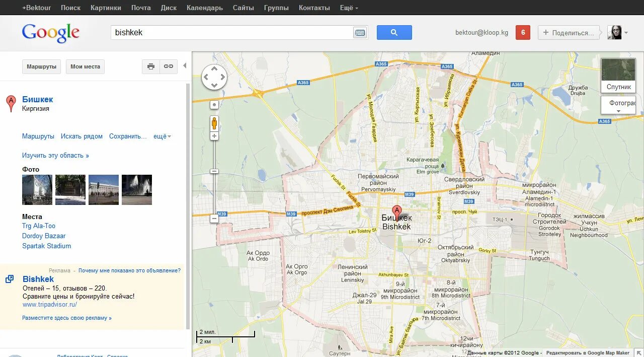Image resolution: width=644 pixels, height=357 pixels.
Task: Open the profile avatar picture
Action: tap(614, 33)
